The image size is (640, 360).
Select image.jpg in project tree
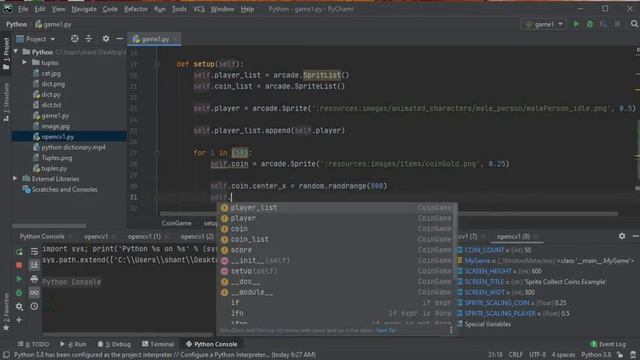pos(56,126)
